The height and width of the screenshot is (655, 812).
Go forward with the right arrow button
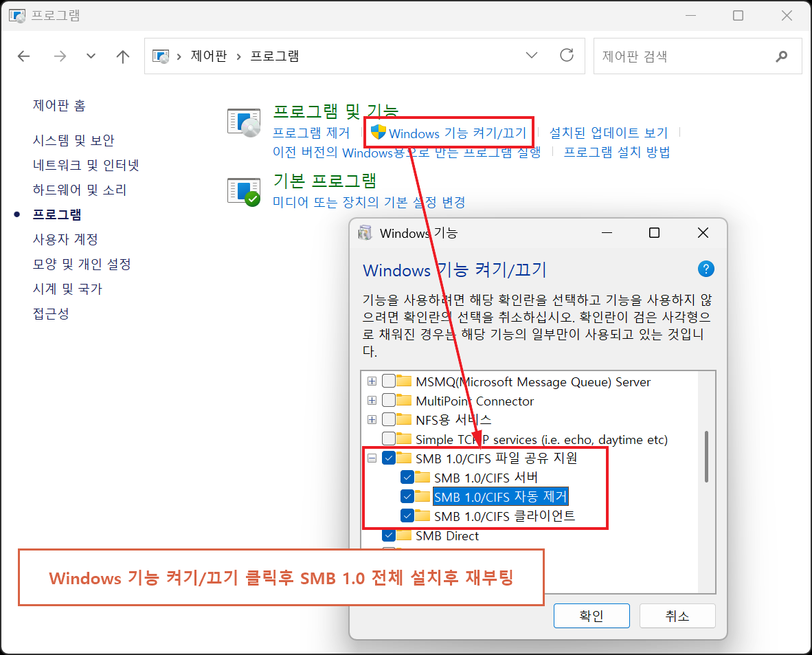click(60, 56)
